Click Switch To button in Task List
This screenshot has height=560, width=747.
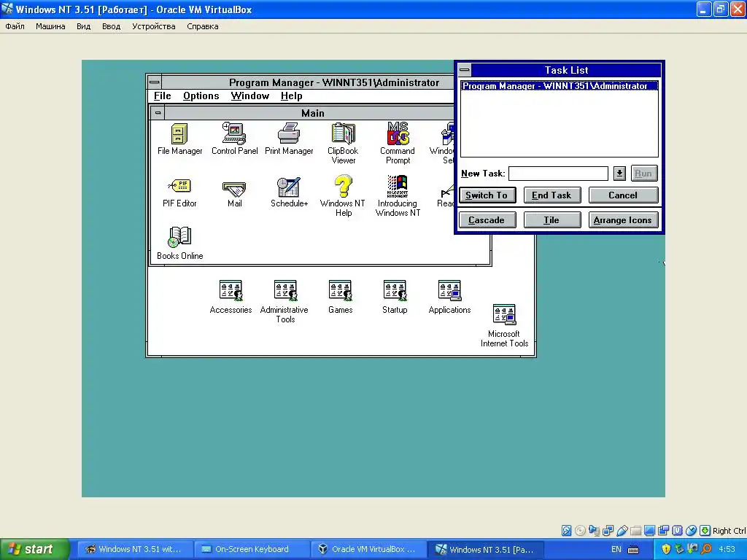(x=487, y=195)
